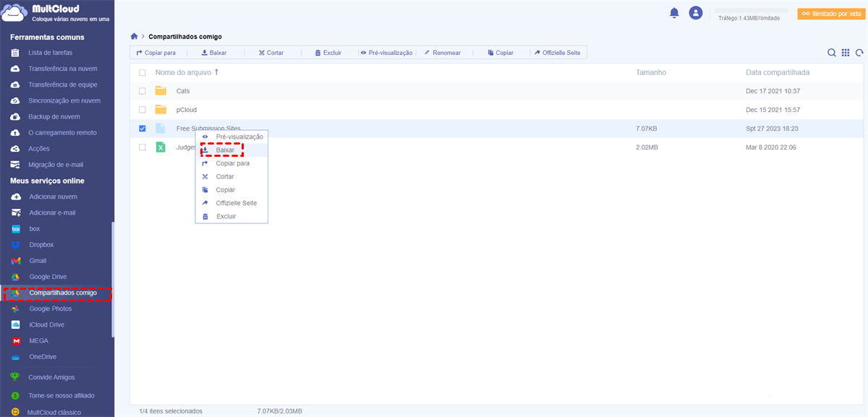Open the notifications bell icon
This screenshot has height=417, width=868.
pyautogui.click(x=674, y=13)
